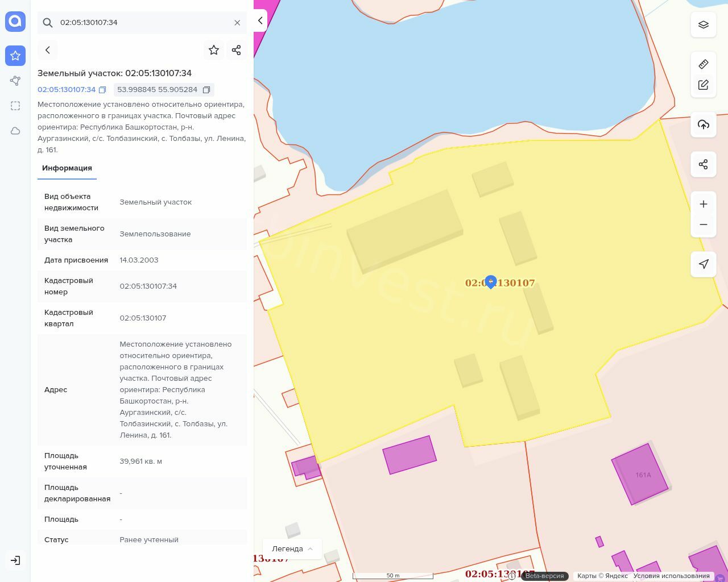This screenshot has height=582, width=728.
Task: Expand the Легенда dropdown
Action: coord(292,548)
